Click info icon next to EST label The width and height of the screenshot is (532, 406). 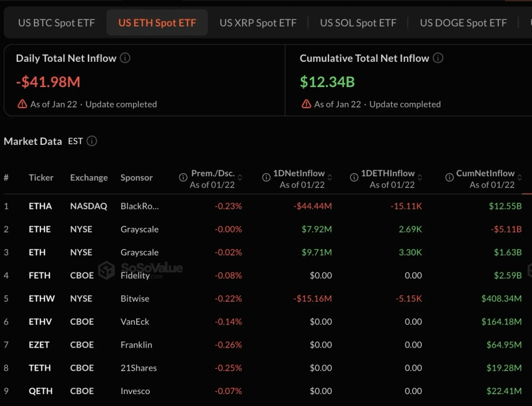[x=92, y=141]
